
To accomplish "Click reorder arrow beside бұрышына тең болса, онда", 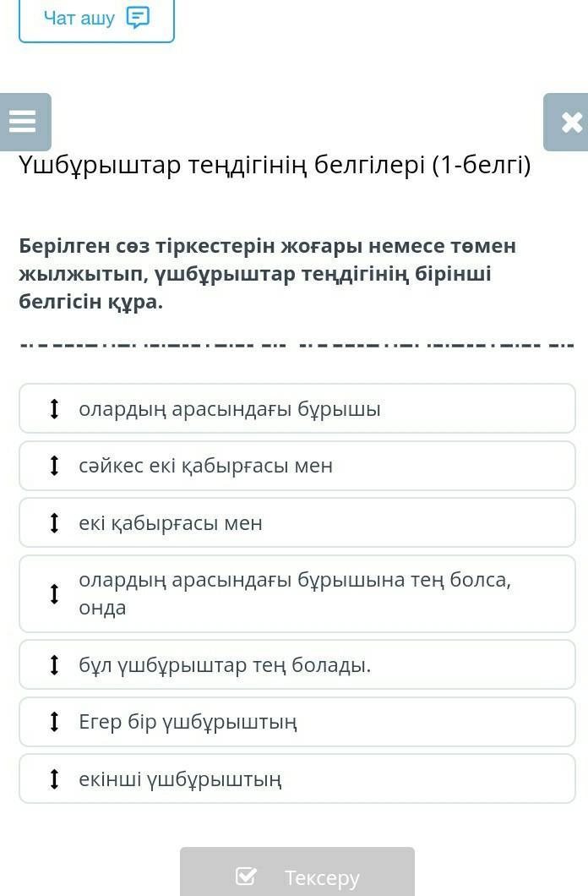I will click(54, 593).
